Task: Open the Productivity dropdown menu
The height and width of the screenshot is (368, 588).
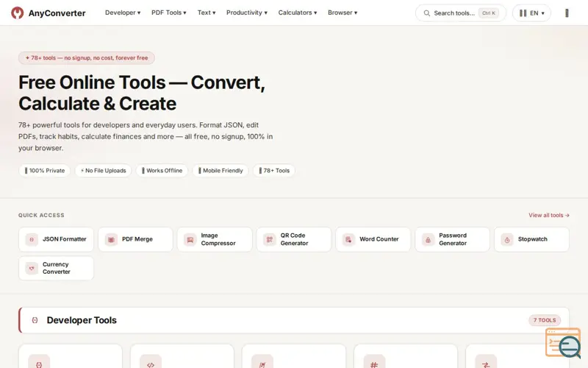Action: (247, 13)
